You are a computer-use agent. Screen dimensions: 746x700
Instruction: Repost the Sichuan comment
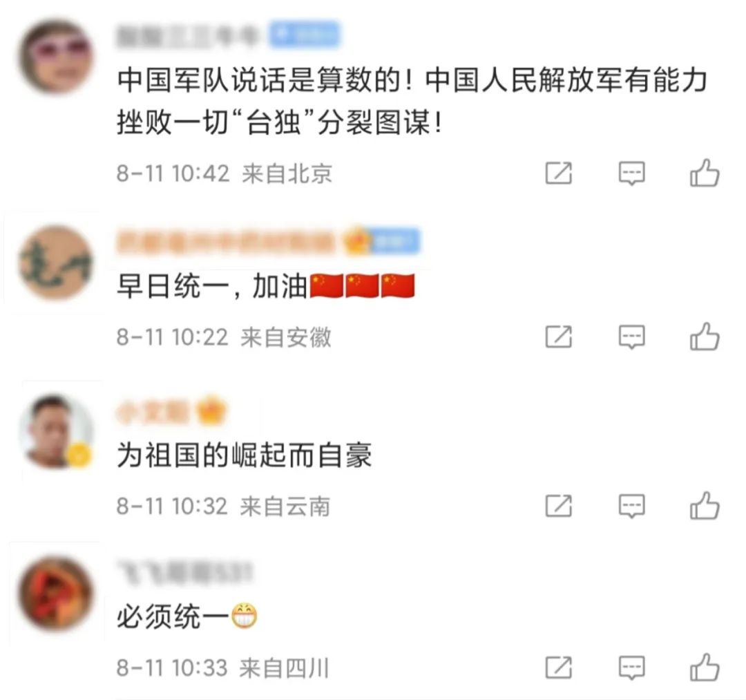coord(559,667)
